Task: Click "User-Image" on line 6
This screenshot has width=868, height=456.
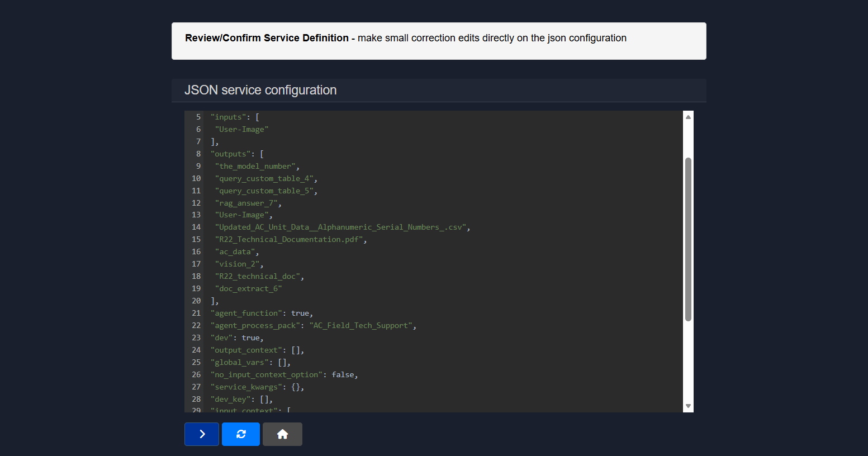Action: point(241,130)
